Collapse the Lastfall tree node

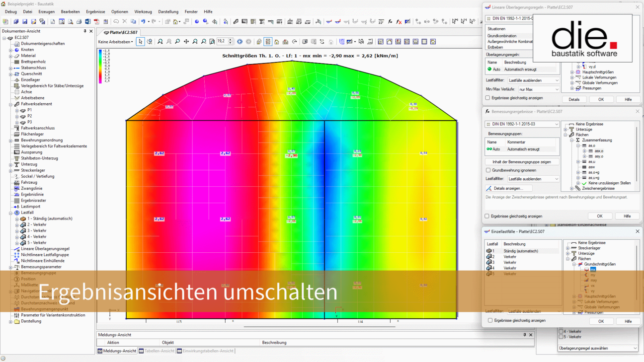[10, 213]
